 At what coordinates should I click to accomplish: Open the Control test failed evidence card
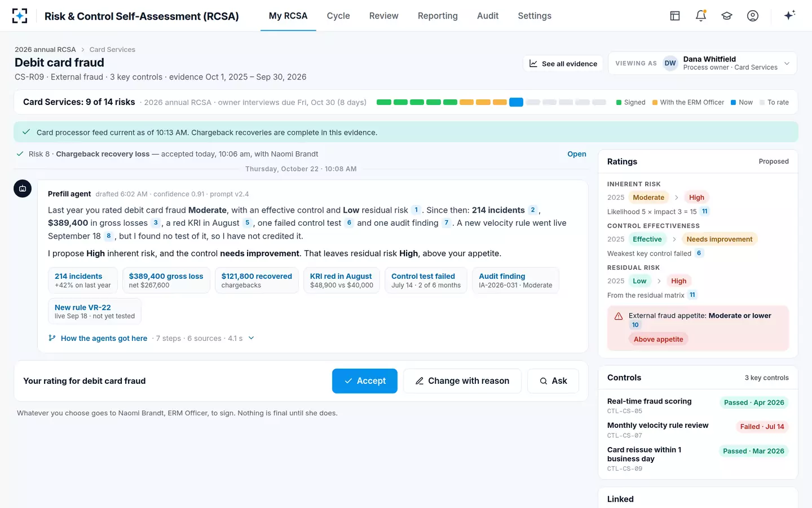426,281
